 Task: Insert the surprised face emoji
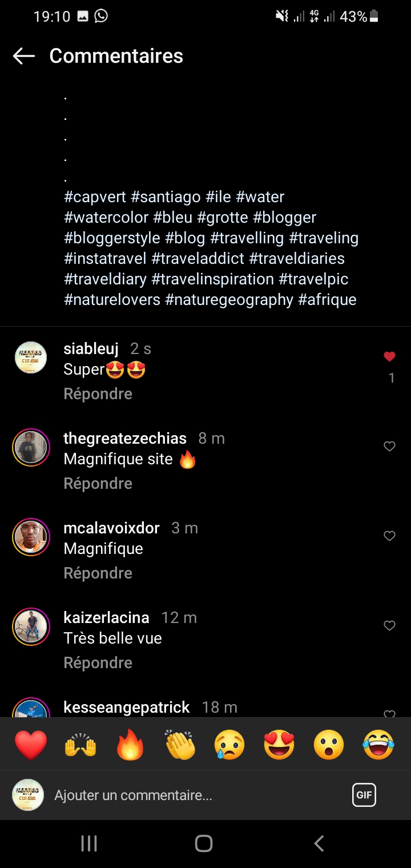point(329,745)
